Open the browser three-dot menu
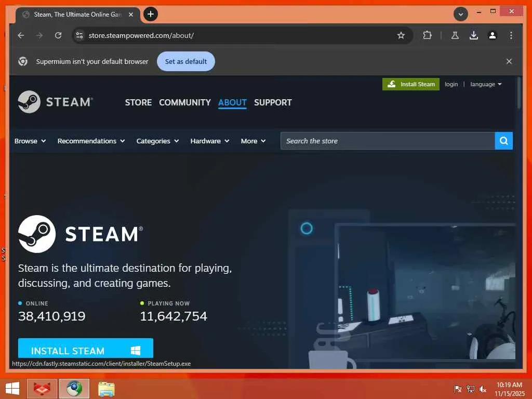 coord(511,35)
